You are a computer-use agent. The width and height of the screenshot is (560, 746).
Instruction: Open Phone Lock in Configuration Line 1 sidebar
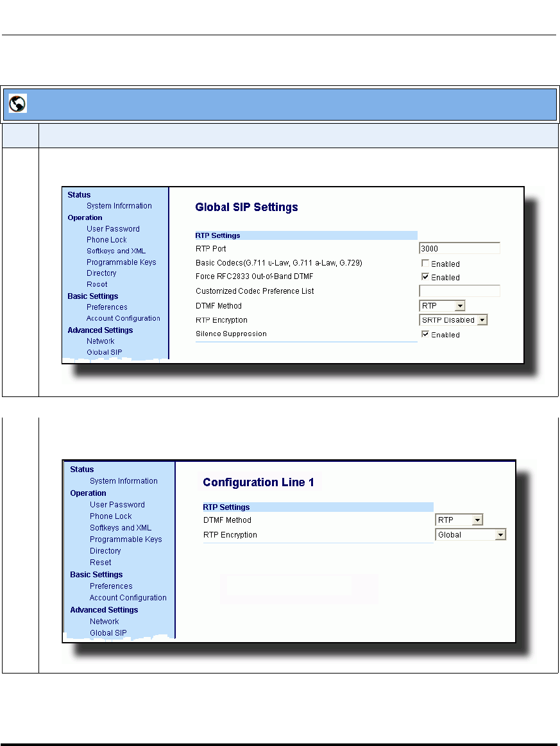click(110, 516)
